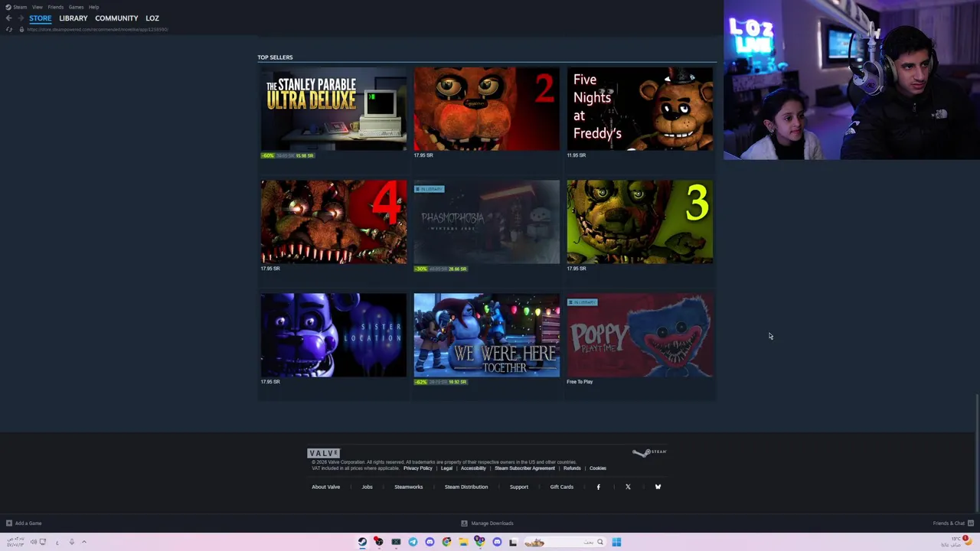Open the Games menu
Screen dimensions: 980x551
[x=76, y=7]
